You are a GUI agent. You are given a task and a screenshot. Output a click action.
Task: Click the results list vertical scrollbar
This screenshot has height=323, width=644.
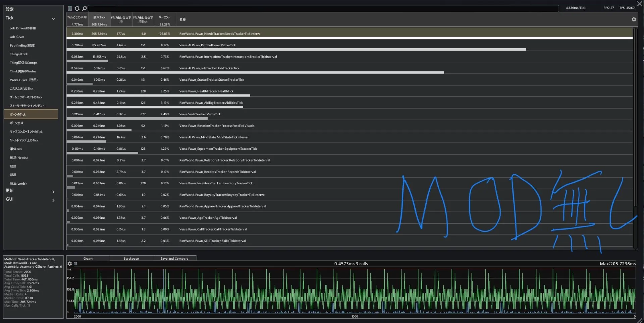point(635,117)
